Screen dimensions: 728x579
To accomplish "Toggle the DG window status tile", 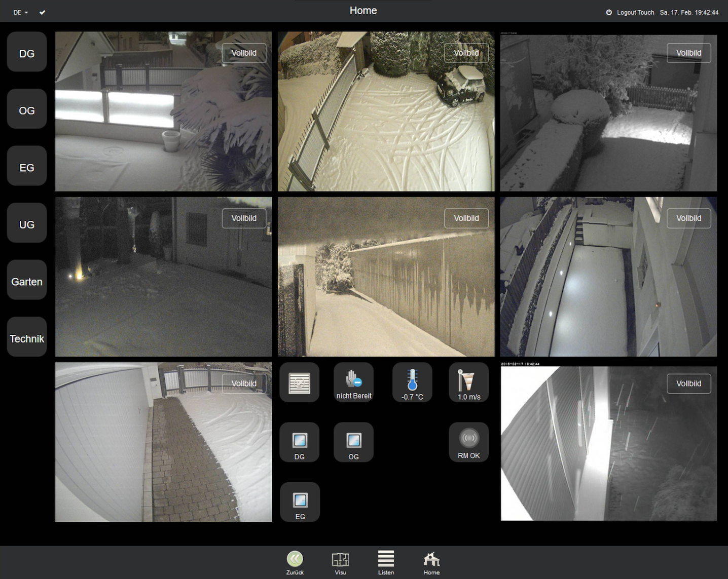I will pos(299,442).
